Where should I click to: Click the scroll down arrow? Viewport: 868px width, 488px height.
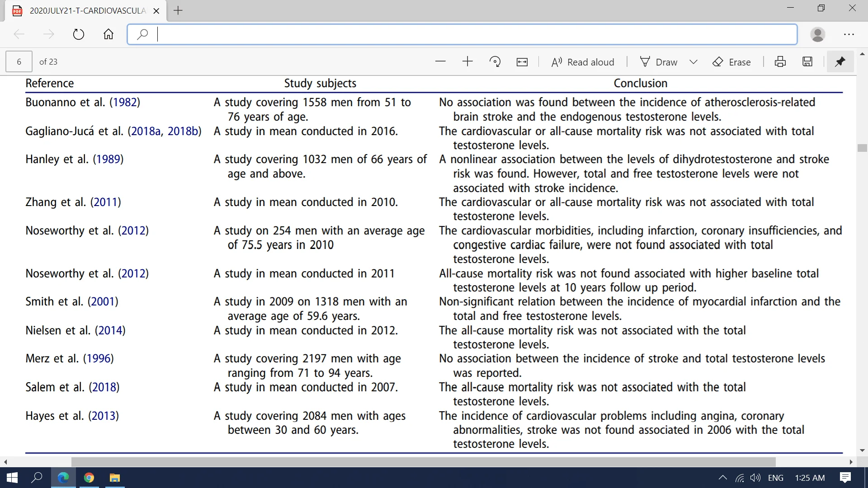pyautogui.click(x=862, y=450)
